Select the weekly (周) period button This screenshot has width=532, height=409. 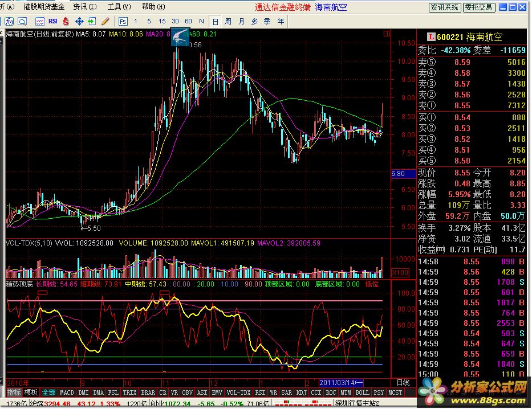coord(228,21)
